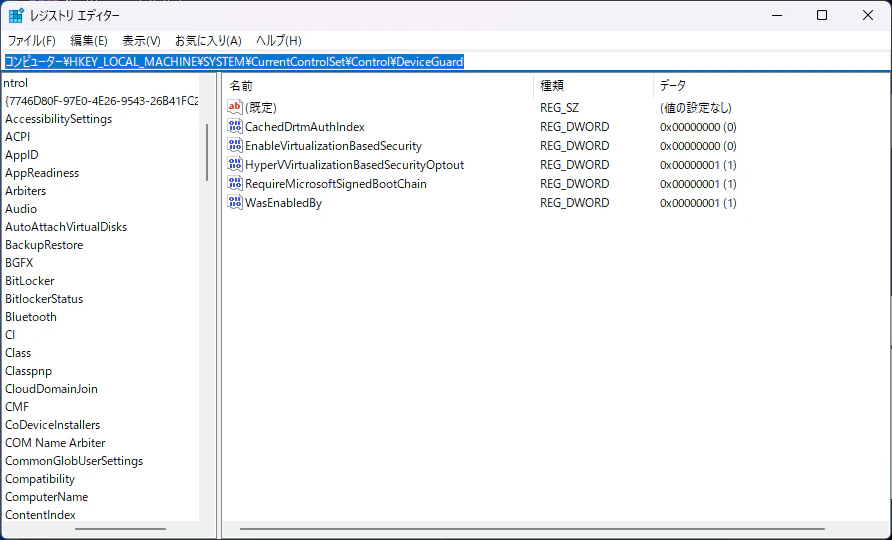Select the Arbiters key

26,191
